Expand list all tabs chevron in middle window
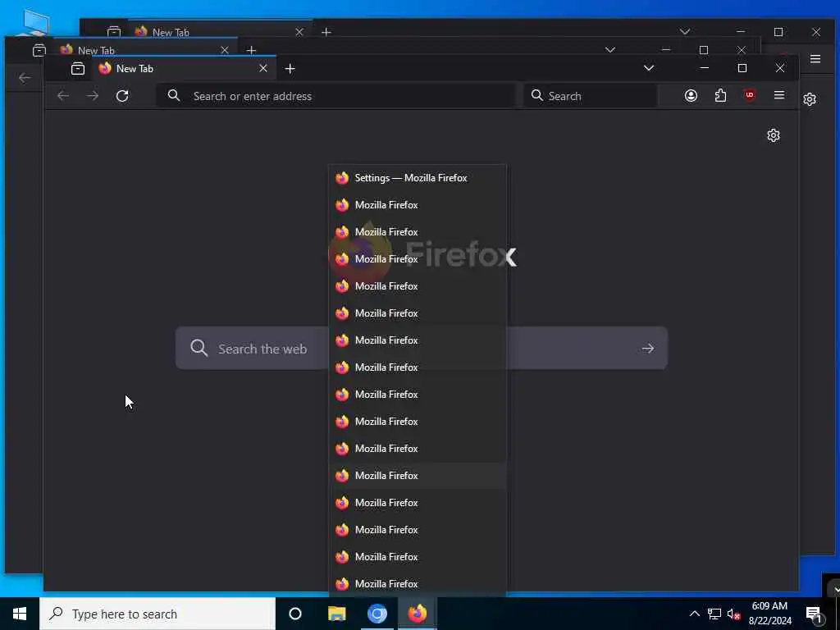Viewport: 840px width, 630px height. (x=610, y=50)
